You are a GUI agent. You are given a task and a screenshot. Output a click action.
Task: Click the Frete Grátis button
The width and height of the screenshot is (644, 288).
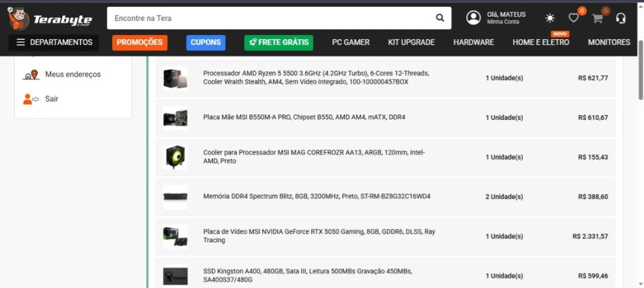pyautogui.click(x=279, y=42)
